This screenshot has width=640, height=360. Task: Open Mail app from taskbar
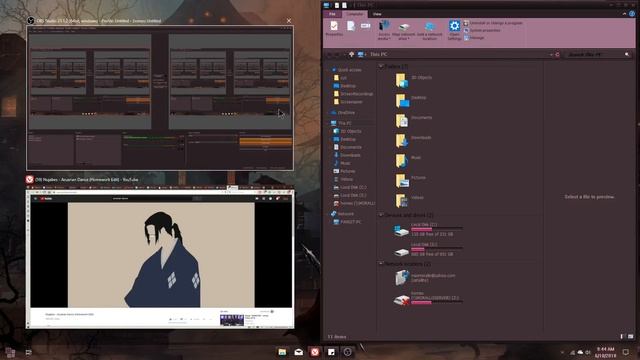[x=298, y=352]
